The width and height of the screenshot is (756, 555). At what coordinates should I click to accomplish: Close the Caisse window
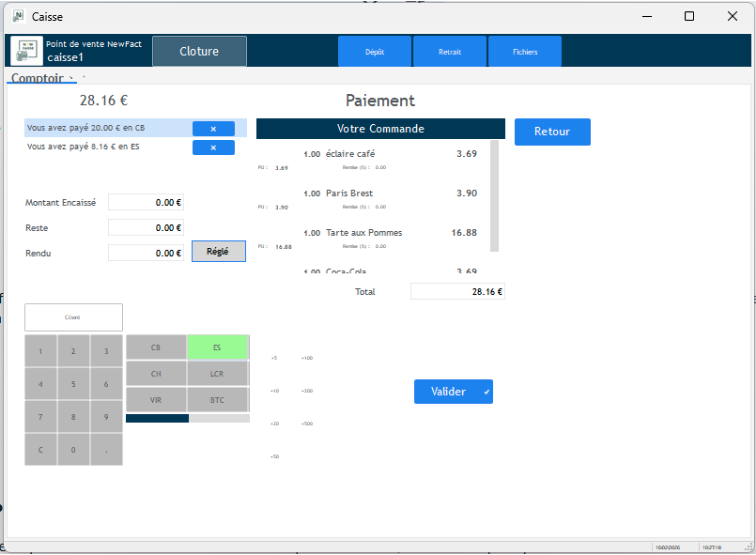pyautogui.click(x=732, y=16)
